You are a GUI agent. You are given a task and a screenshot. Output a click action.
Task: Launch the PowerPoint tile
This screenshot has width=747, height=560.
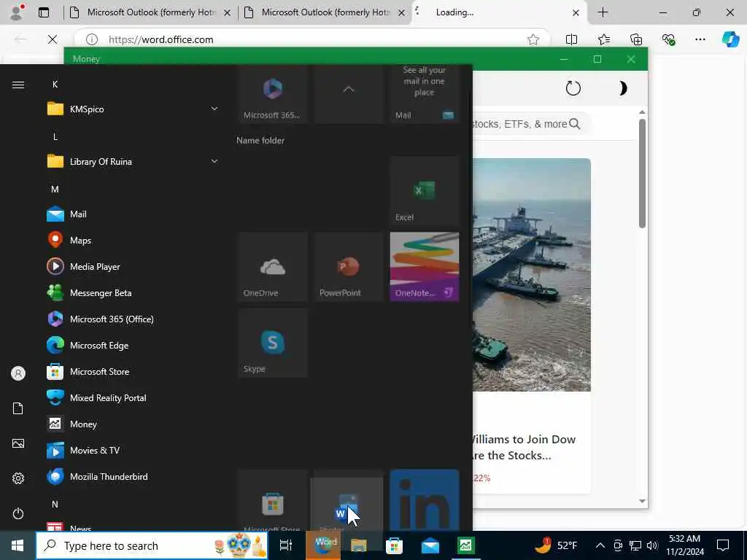click(349, 267)
